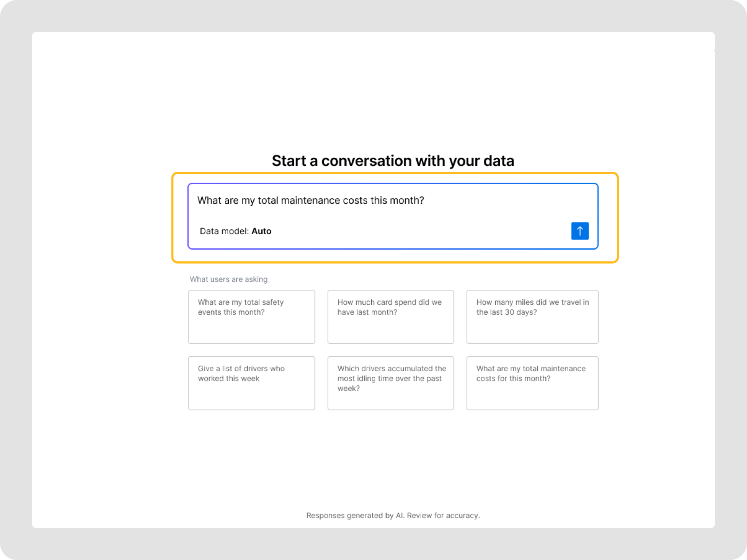Select the "Give a list of drivers" suggestion
747x560 pixels.
pos(251,383)
